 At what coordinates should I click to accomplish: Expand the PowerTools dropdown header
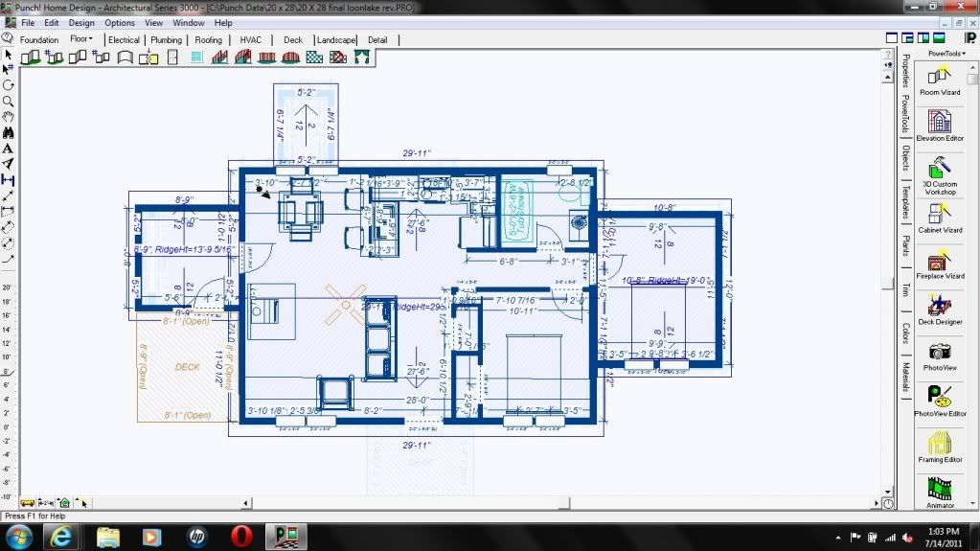pyautogui.click(x=946, y=53)
